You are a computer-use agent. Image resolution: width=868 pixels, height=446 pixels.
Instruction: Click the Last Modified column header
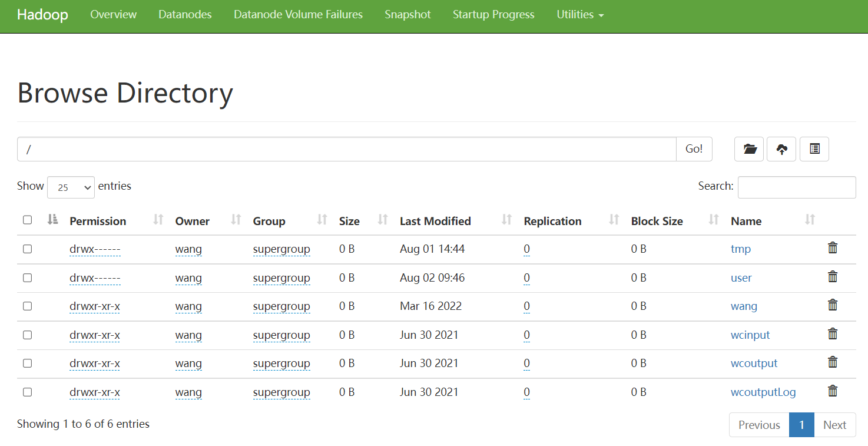click(435, 221)
